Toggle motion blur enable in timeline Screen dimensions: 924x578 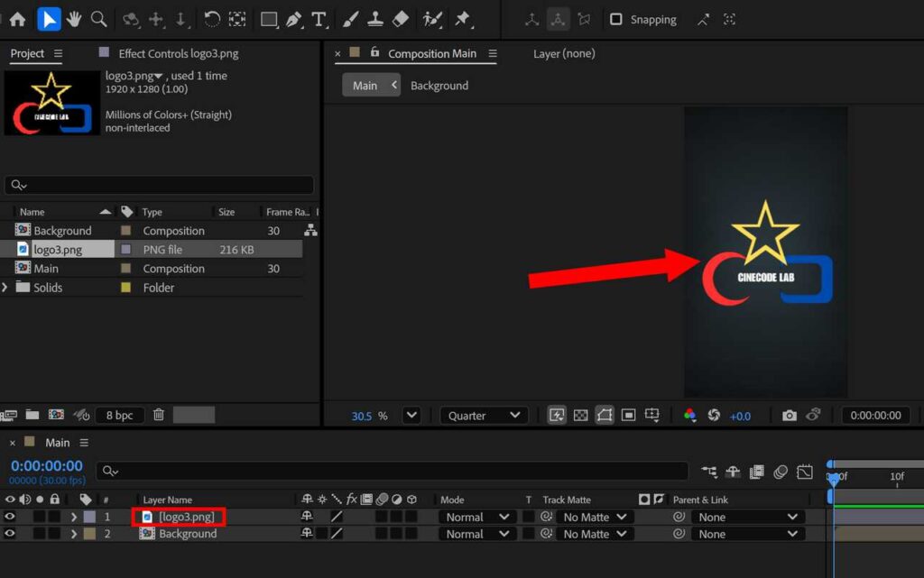pyautogui.click(x=781, y=472)
